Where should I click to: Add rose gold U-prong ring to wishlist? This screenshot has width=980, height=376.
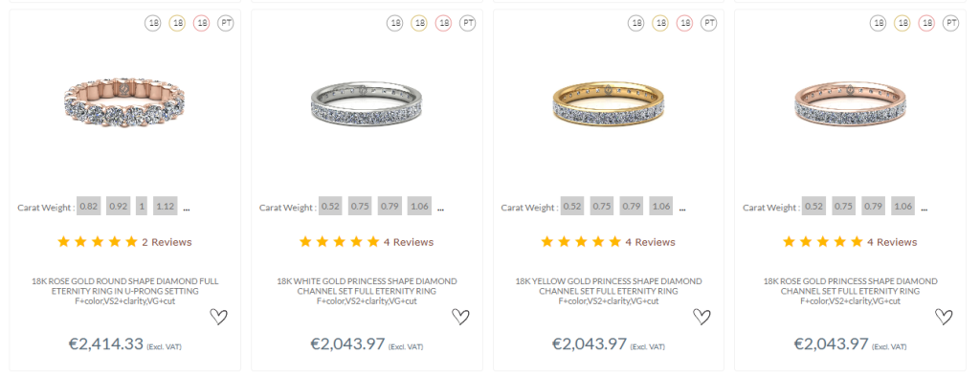218,317
